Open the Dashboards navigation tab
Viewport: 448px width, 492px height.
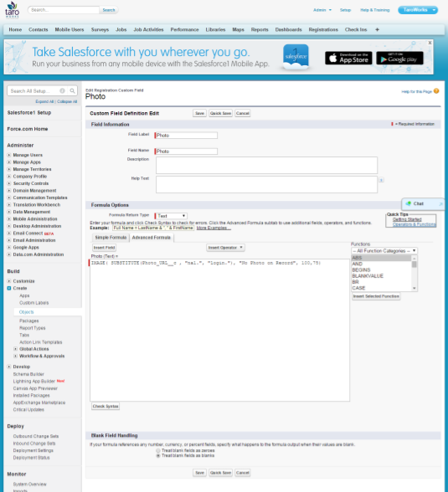pyautogui.click(x=288, y=29)
